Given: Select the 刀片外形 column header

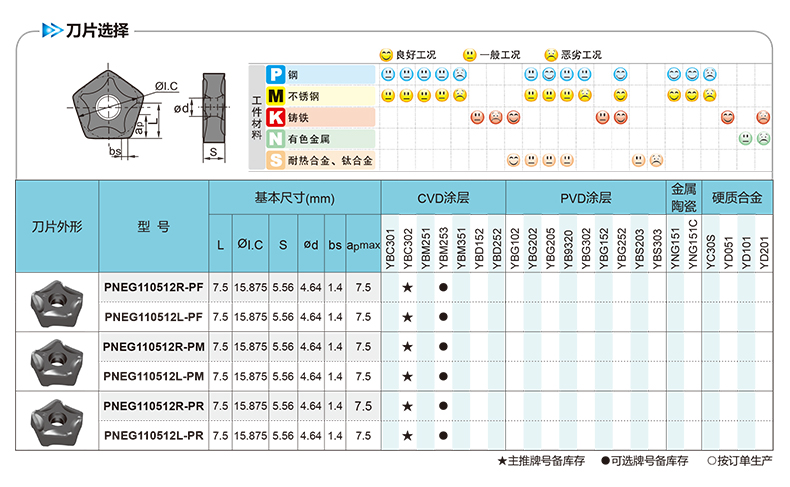Looking at the screenshot, I should [x=57, y=227].
